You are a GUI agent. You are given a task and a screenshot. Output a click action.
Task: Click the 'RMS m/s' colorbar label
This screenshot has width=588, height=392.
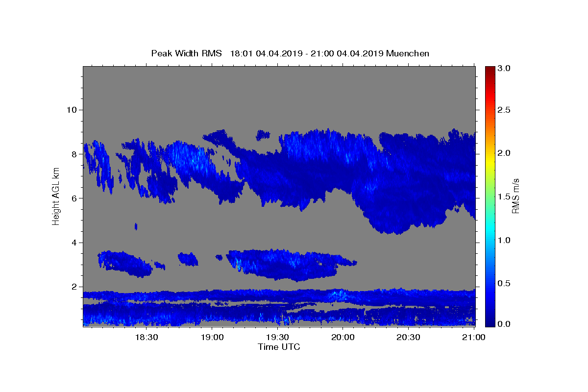point(515,196)
